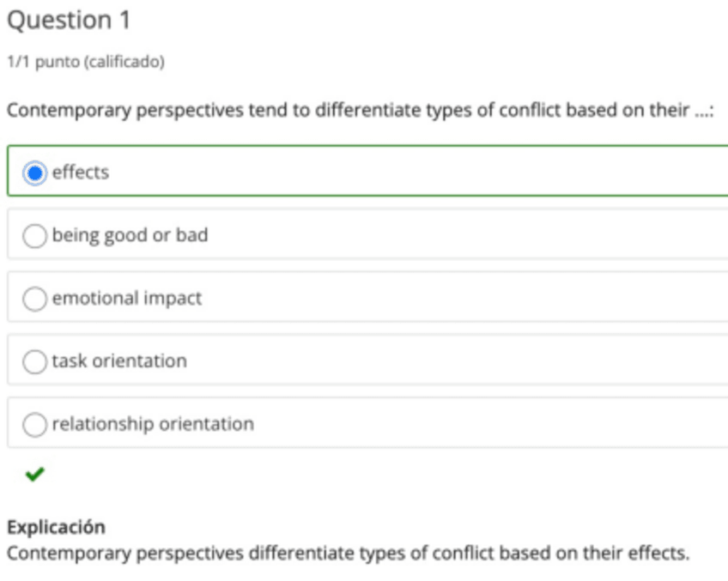Choose the "being good or bad" radio button
Screen dimensions: 728x581
coord(35,235)
